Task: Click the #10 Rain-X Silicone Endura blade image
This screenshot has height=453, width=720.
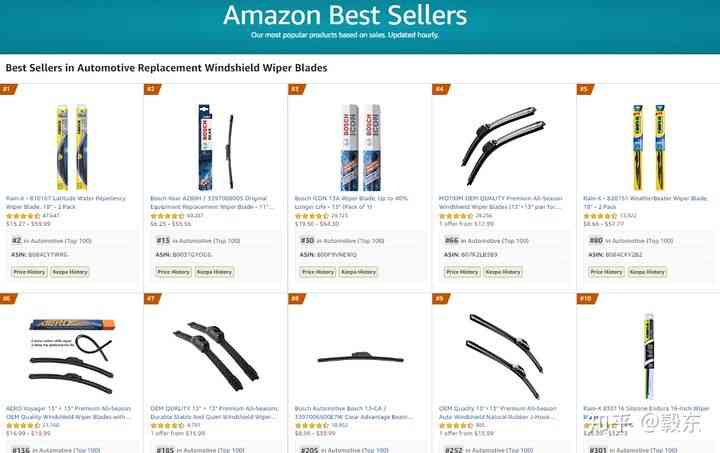Action: (x=648, y=356)
